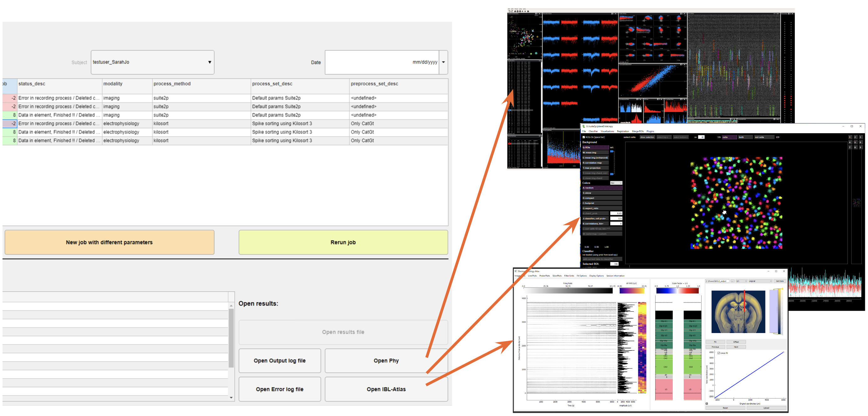Open the Date picker dropdown arrow
The image size is (868, 416).
443,62
